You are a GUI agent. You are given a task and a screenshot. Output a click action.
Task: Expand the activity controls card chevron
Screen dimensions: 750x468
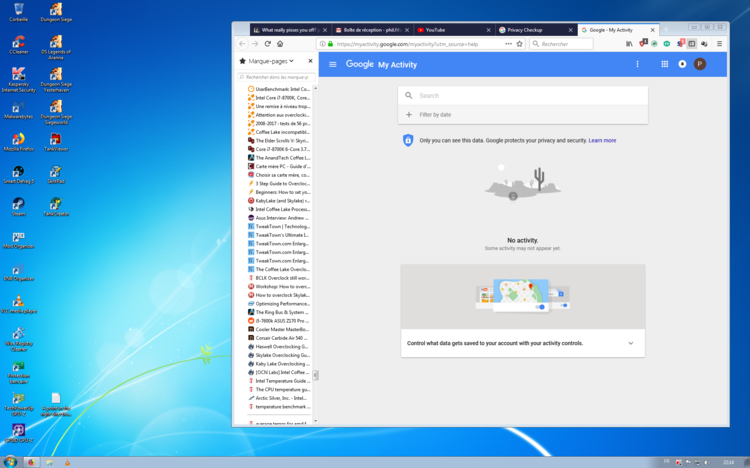coord(630,343)
